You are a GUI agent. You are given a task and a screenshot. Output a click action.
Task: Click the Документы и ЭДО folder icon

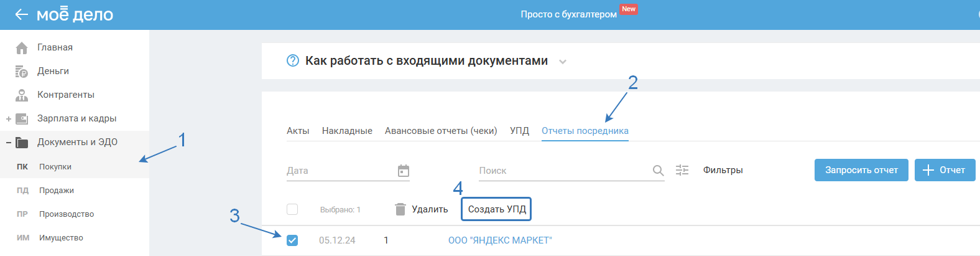click(22, 143)
